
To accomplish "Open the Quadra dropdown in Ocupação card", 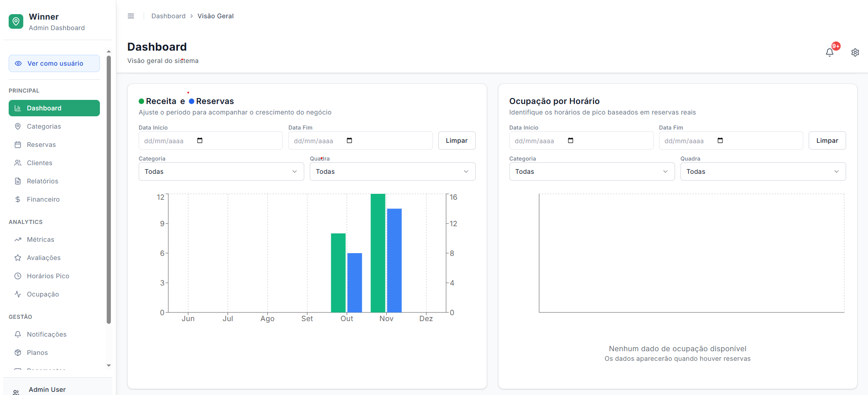I will (763, 172).
